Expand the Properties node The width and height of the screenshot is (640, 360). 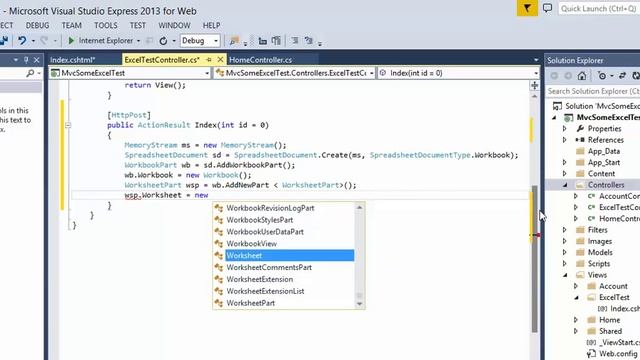[x=565, y=129]
